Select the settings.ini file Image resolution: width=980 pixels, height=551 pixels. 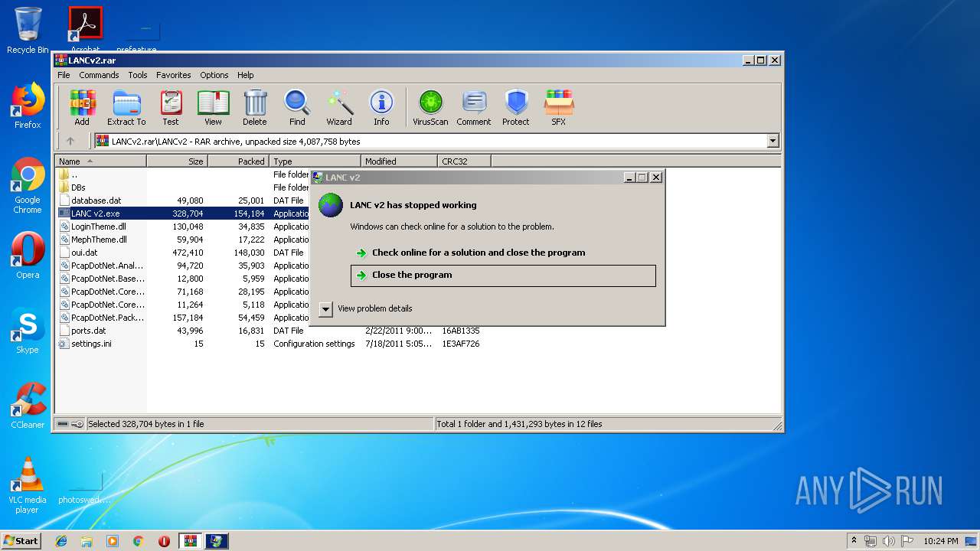[91, 344]
